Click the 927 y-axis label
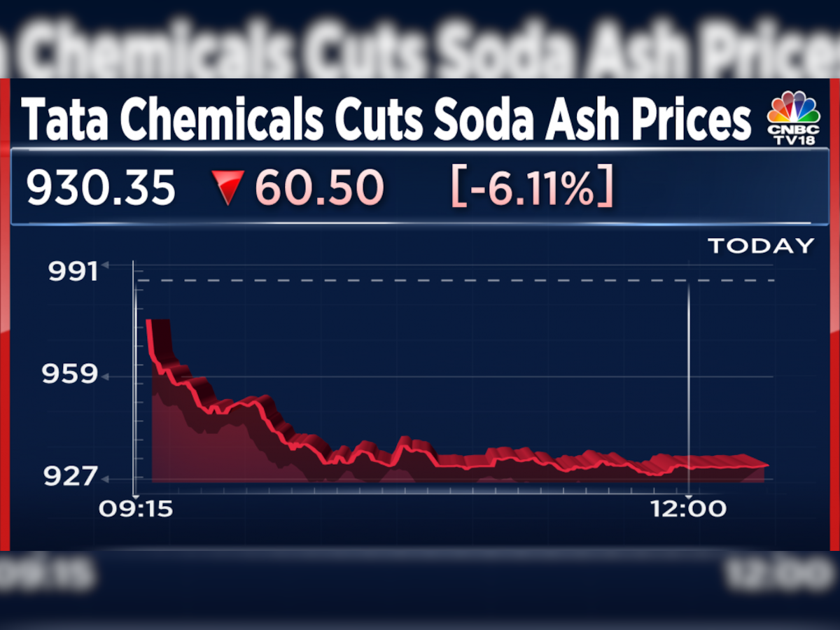840x630 pixels. pos(73,477)
